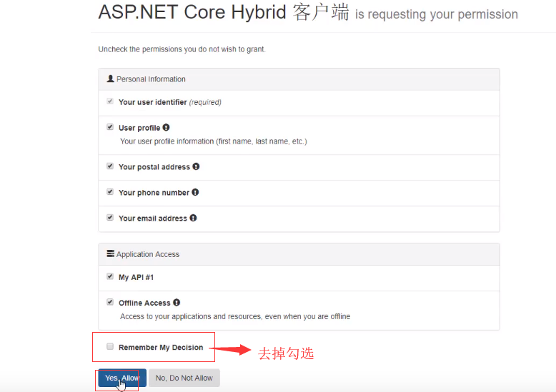
Task: Click the info icon next to Your email address
Action: 193,218
